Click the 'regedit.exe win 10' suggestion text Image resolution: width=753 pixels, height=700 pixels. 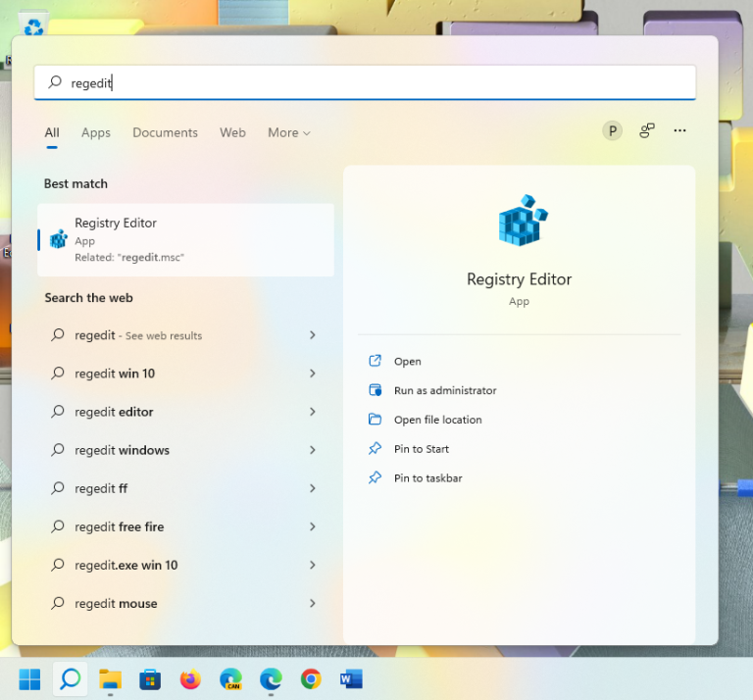125,565
